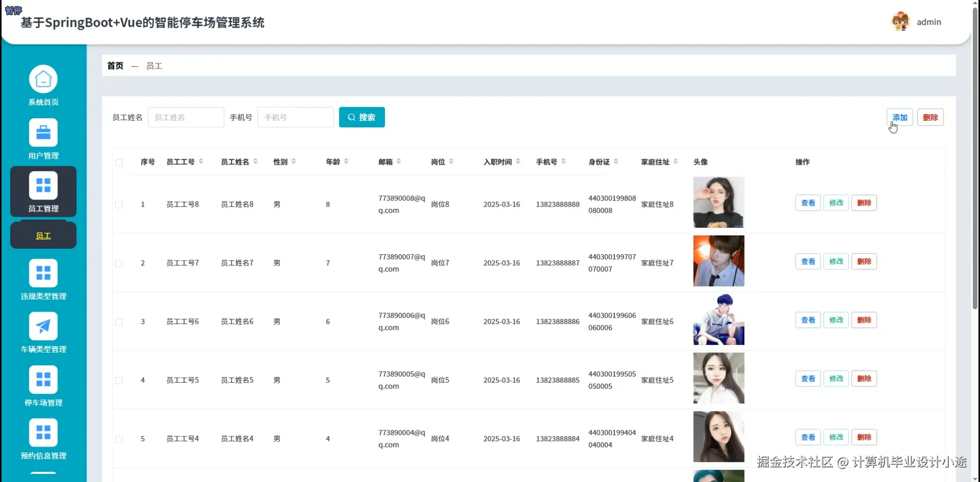This screenshot has width=980, height=482.
Task: Sort by 入职时间 using its sort arrows
Action: tap(519, 161)
